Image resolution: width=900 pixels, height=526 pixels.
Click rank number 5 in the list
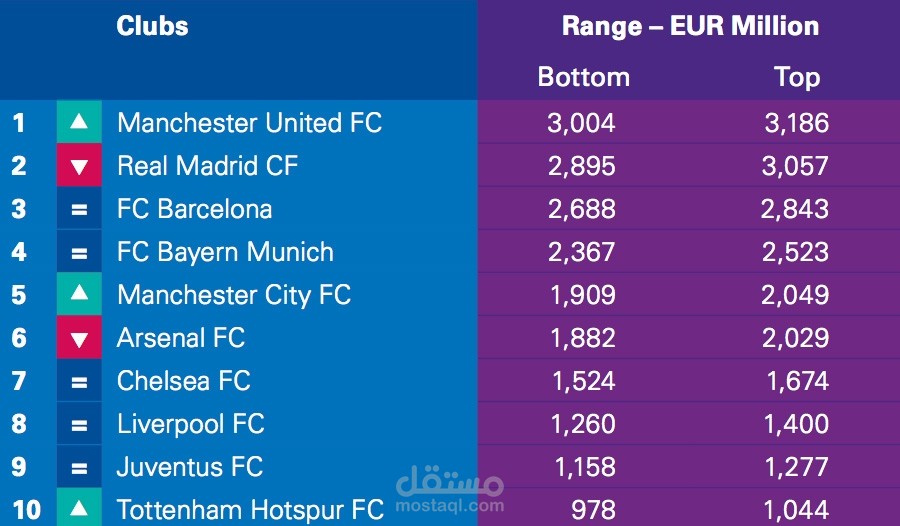(19, 295)
